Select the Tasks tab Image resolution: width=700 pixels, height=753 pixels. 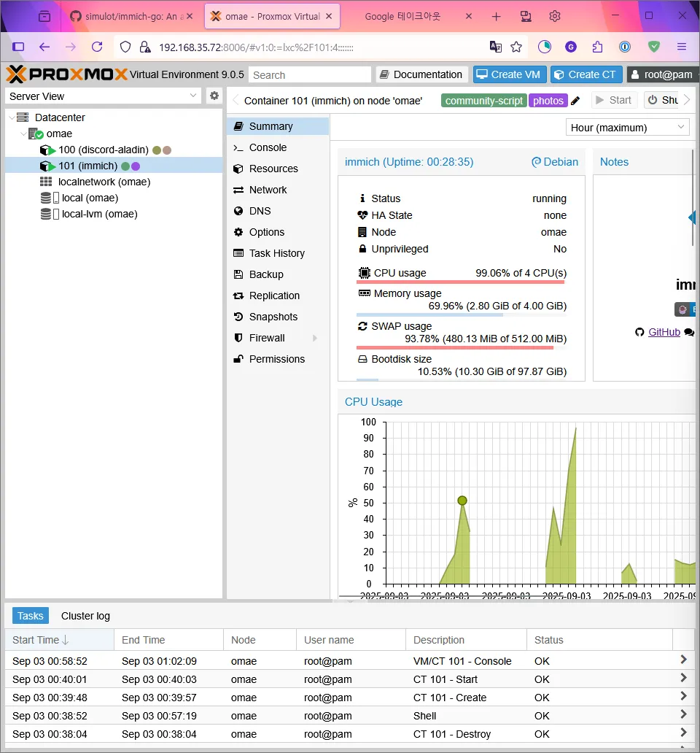(30, 616)
